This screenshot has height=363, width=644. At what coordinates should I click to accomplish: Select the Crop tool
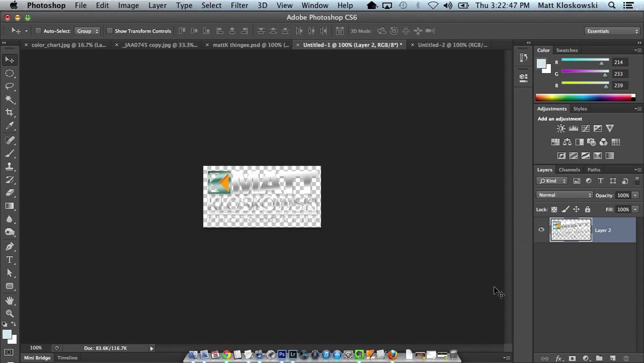10,112
